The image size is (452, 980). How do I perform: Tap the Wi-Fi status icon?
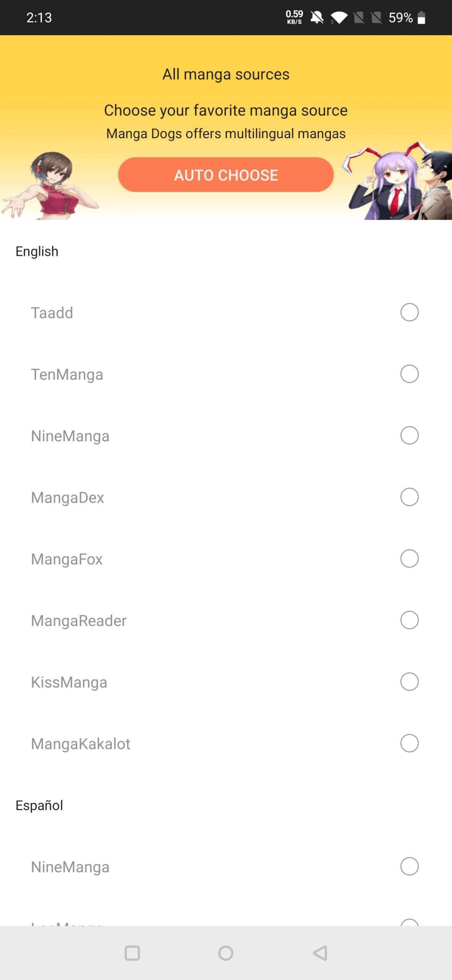339,17
